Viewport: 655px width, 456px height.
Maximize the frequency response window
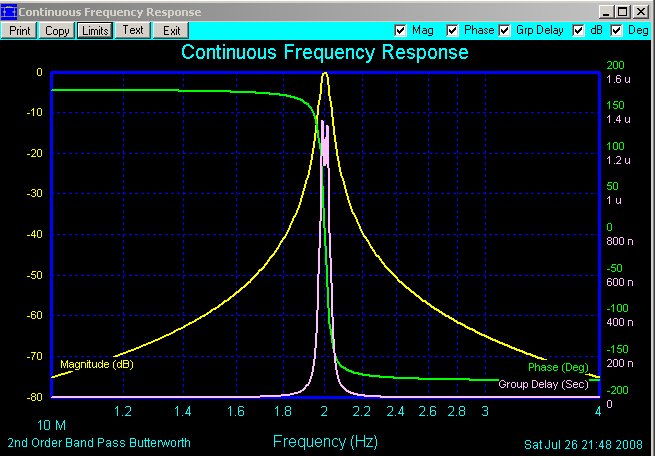(622, 12)
